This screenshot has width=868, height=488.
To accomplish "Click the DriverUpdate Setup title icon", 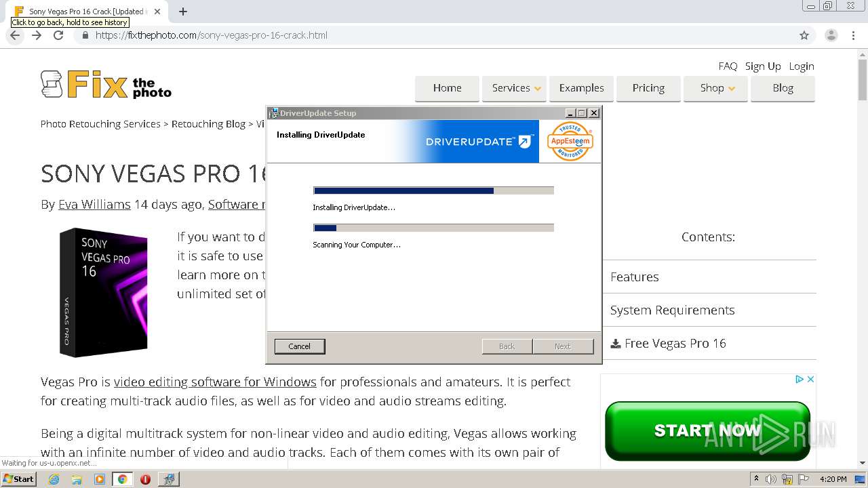I will (x=274, y=113).
